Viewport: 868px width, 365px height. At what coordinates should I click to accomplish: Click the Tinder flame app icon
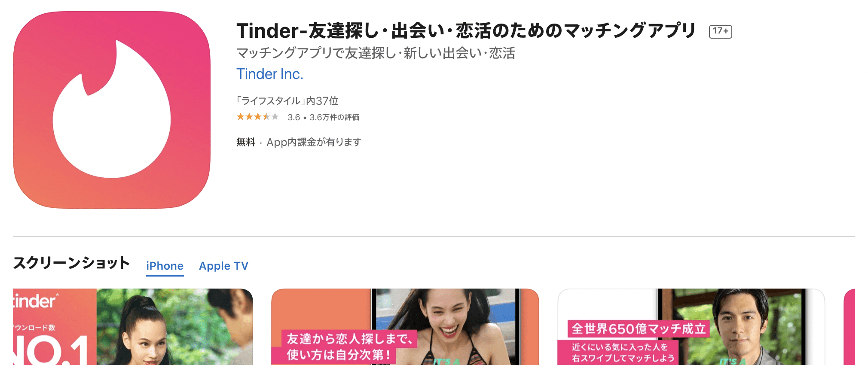(x=112, y=110)
